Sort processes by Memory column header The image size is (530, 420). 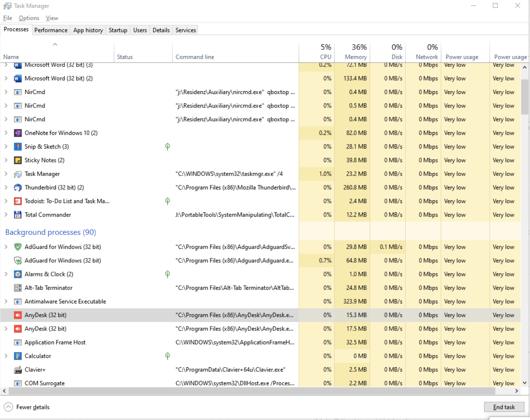(355, 57)
